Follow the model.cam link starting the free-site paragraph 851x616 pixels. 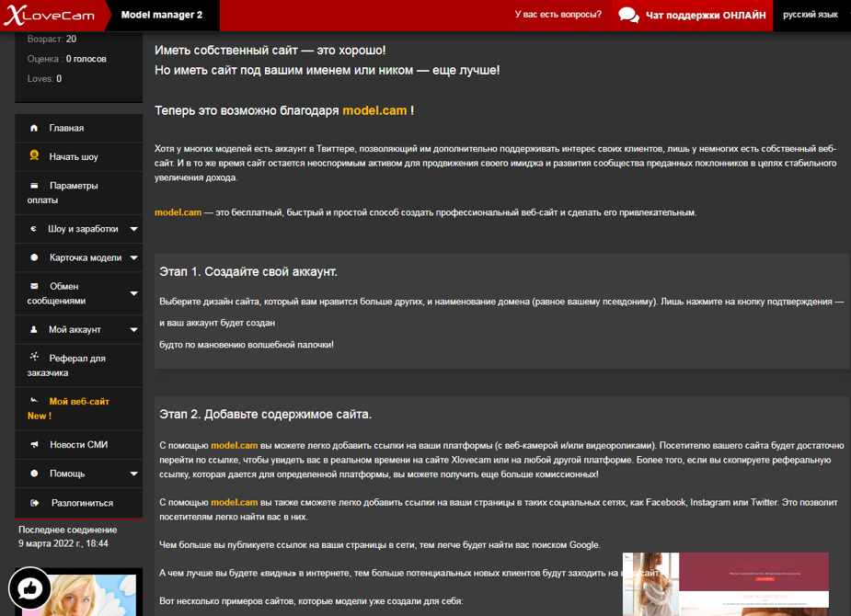coord(178,212)
